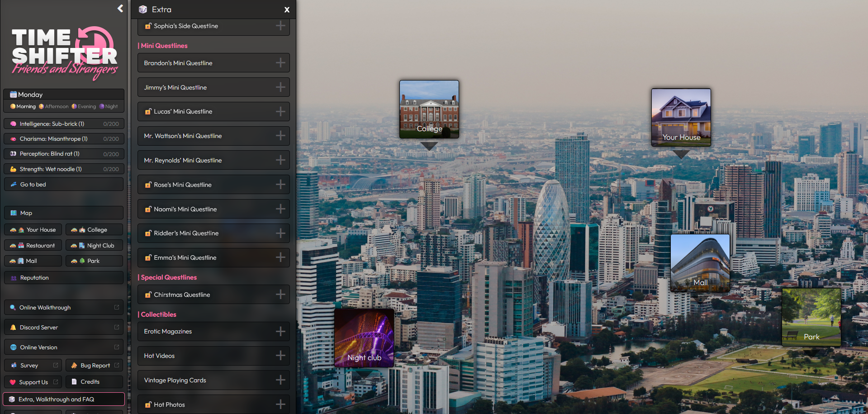
Task: Click the calendar icon next to Monday
Action: [13, 95]
